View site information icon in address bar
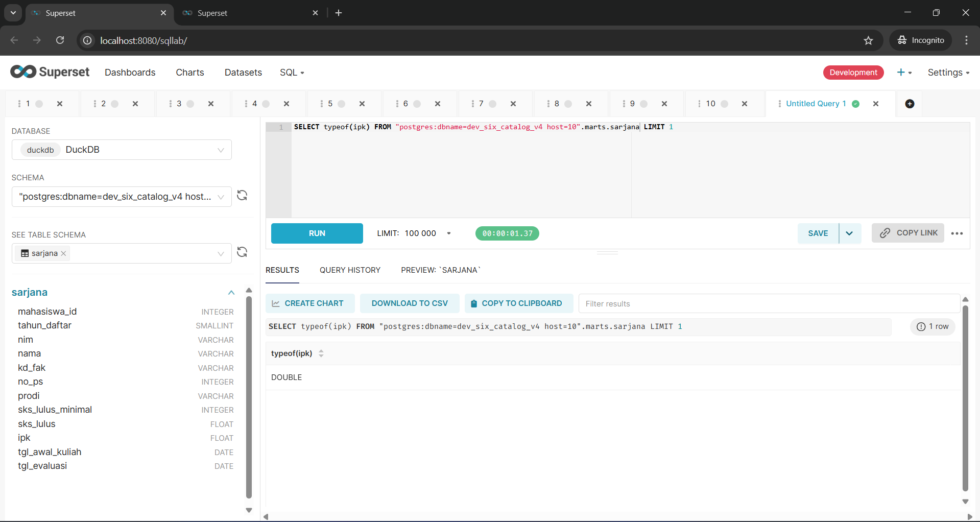The height and width of the screenshot is (522, 980). coord(88,40)
